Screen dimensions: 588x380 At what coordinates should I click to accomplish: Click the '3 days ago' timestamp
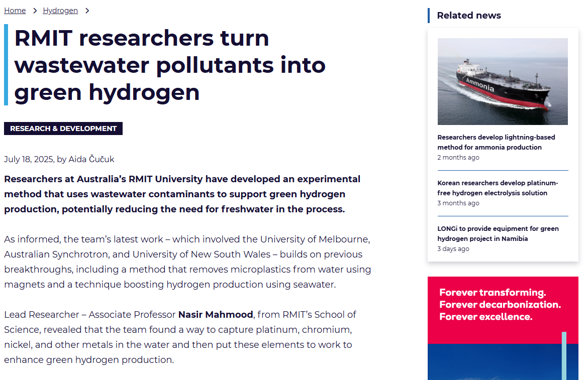coord(453,249)
